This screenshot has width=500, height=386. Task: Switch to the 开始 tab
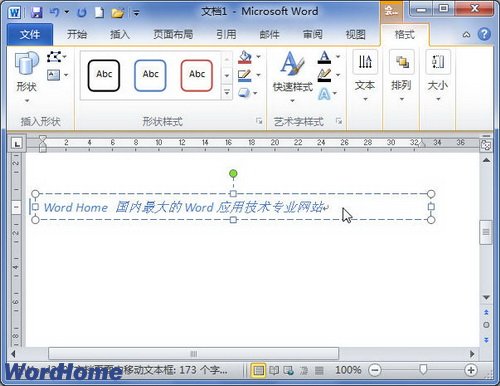click(77, 34)
